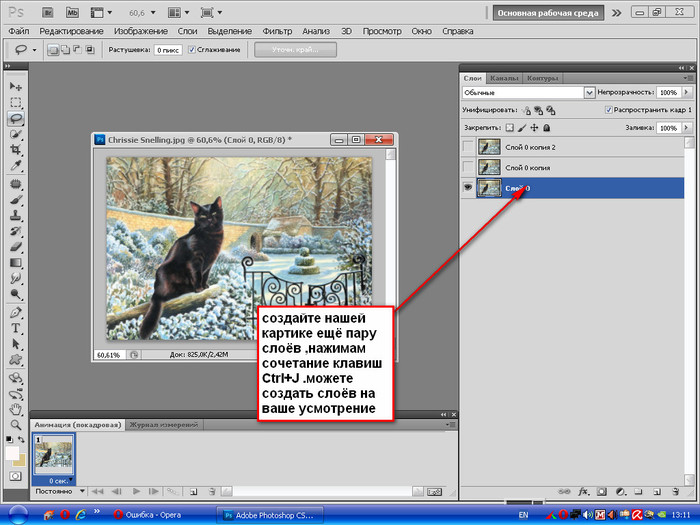Create new adjustment layer

point(621,492)
